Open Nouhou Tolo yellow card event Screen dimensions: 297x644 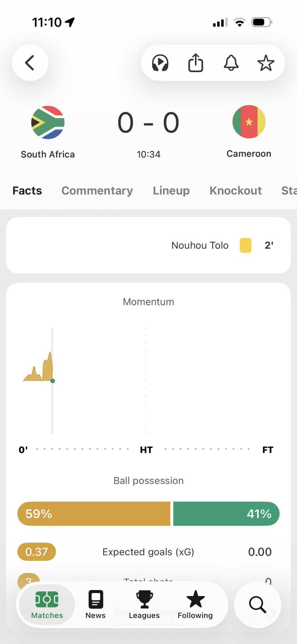coord(200,245)
